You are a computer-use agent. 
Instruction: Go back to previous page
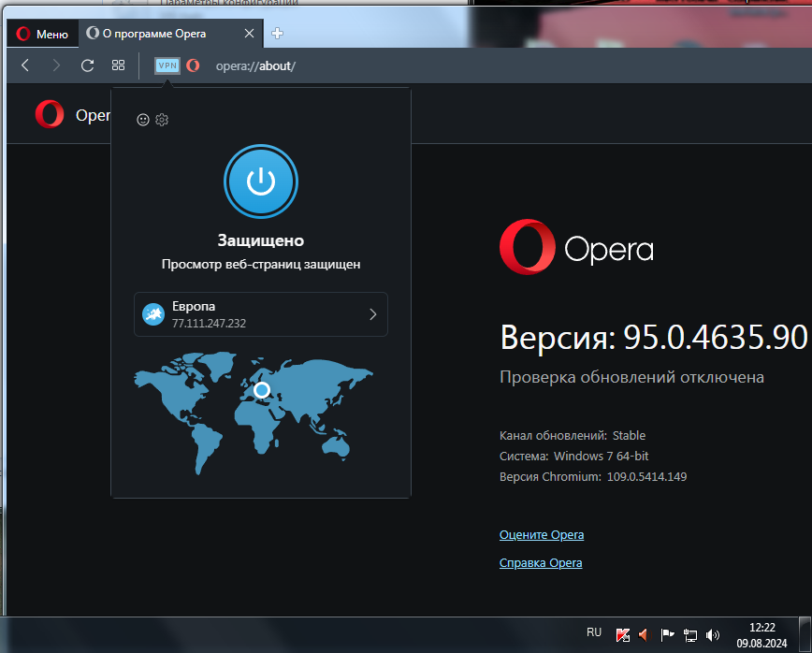25,65
